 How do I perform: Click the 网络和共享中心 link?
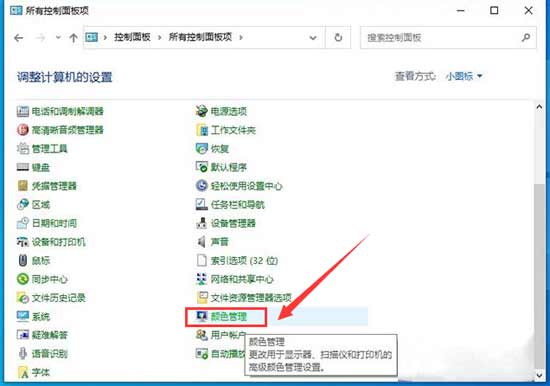(x=242, y=279)
